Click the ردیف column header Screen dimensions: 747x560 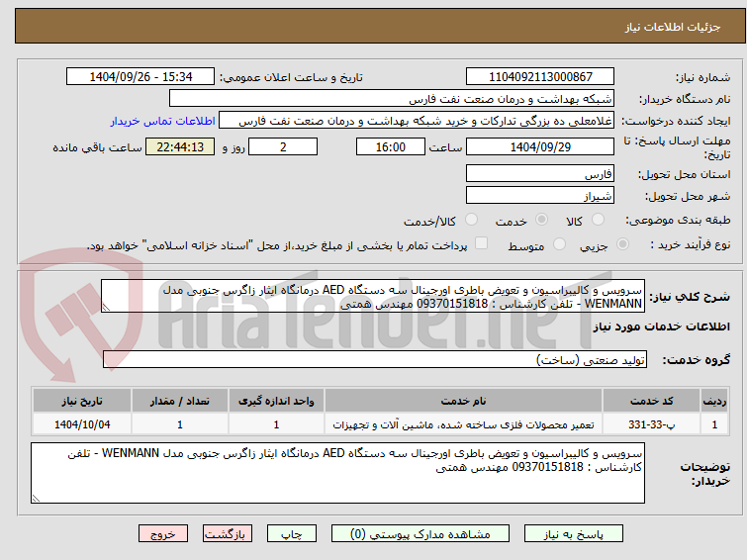[x=714, y=401]
